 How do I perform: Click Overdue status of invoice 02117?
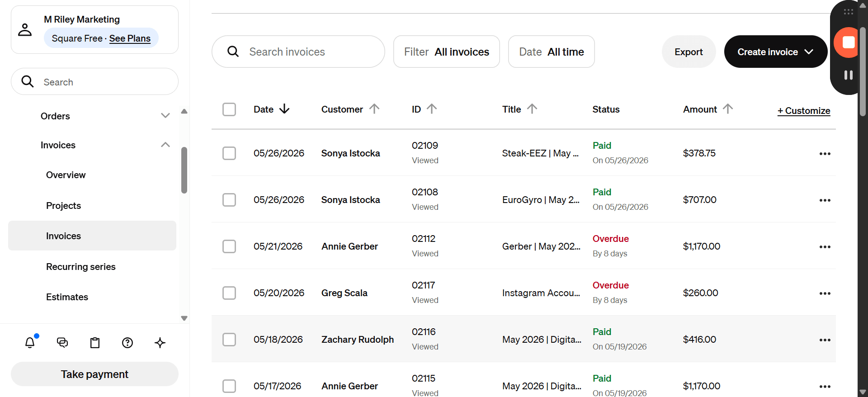pos(611,285)
